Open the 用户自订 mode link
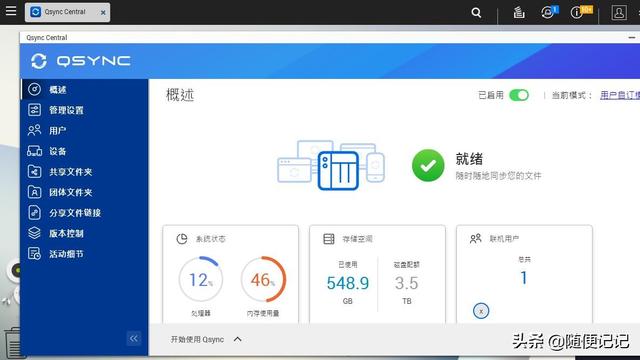Viewport: 640px width, 360px height. coord(620,95)
